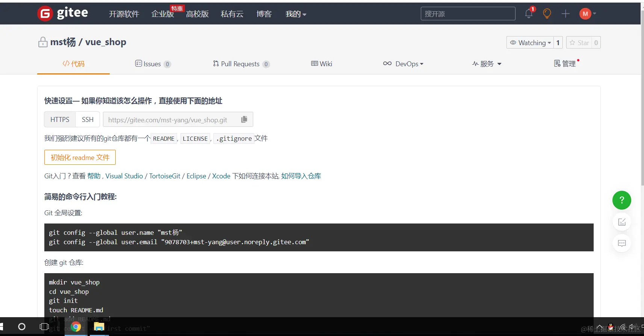The width and height of the screenshot is (644, 336).
Task: Click the private repository lock icon
Action: coord(43,42)
